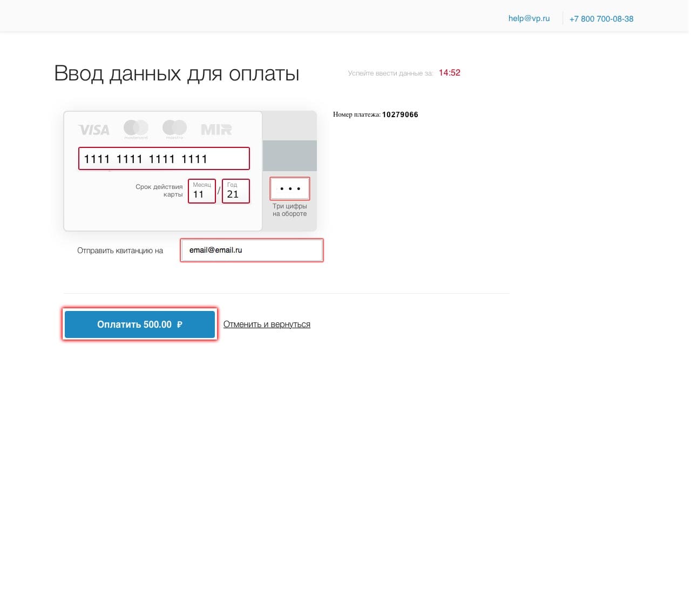691x616 pixels.
Task: Click the payment number 10279066
Action: (x=400, y=114)
